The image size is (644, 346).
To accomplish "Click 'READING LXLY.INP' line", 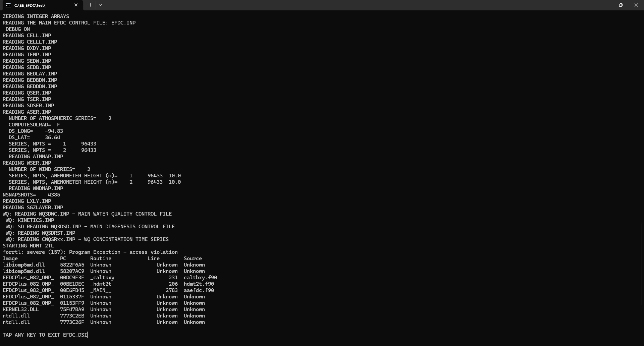I will (x=27, y=201).
